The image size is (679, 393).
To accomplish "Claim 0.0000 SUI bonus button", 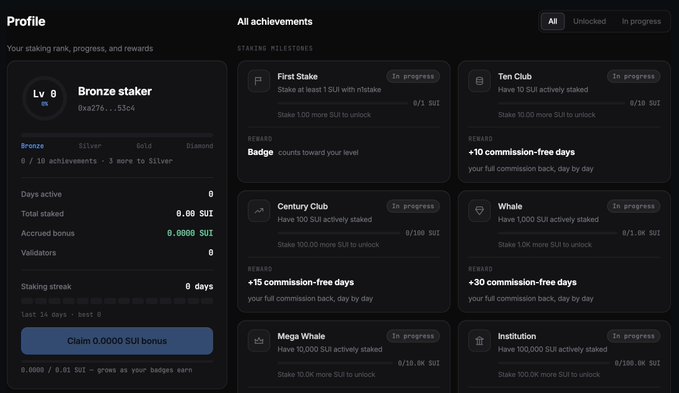I will [x=117, y=341].
